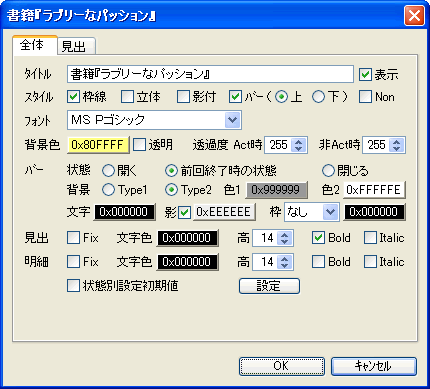Click the 設定 button

pos(269,286)
